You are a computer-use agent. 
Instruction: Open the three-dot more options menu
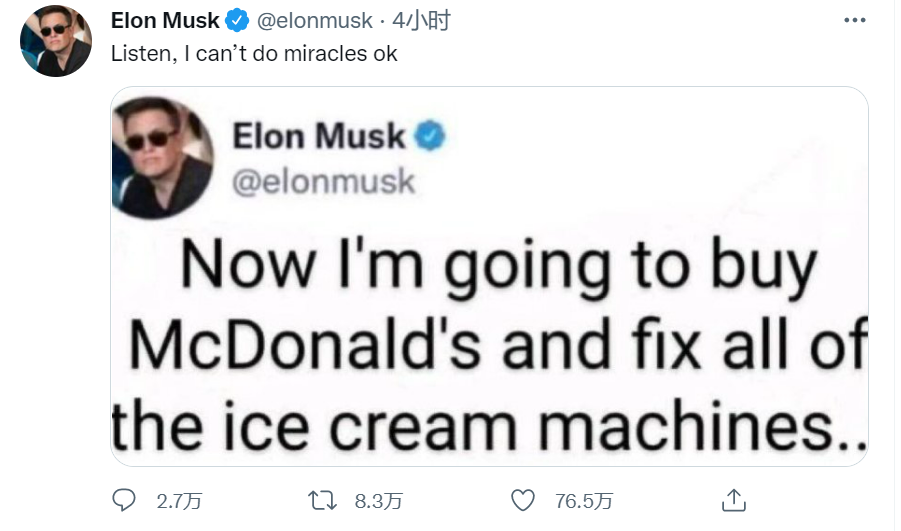tap(854, 20)
